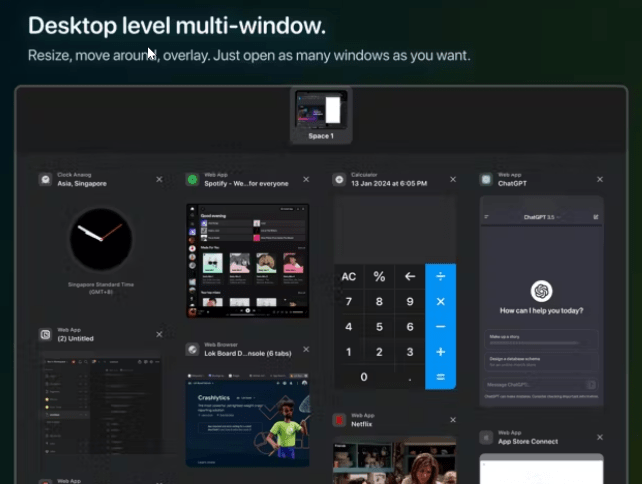
Task: Click the Clock Analog app icon
Action: pyautogui.click(x=45, y=179)
